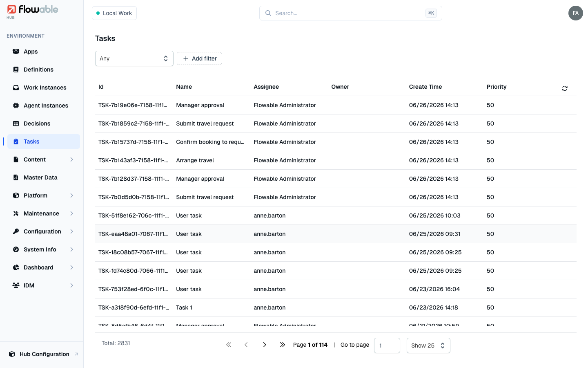Click the Apps box icon in sidebar

click(16, 52)
